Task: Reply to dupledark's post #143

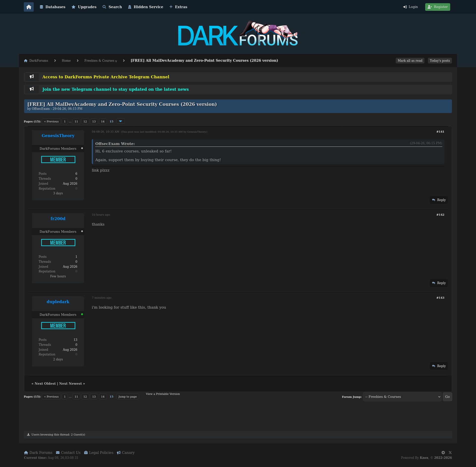Action: (x=439, y=366)
